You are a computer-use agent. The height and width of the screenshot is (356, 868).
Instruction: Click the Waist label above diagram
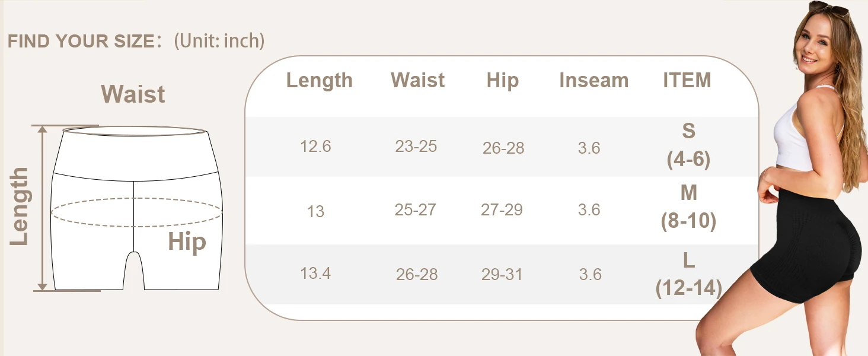(x=133, y=94)
